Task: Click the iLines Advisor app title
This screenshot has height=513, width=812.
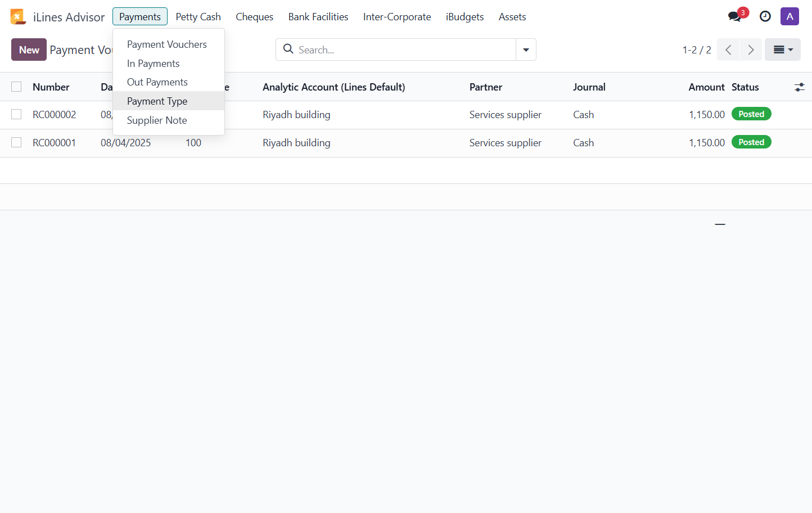Action: pyautogui.click(x=69, y=17)
